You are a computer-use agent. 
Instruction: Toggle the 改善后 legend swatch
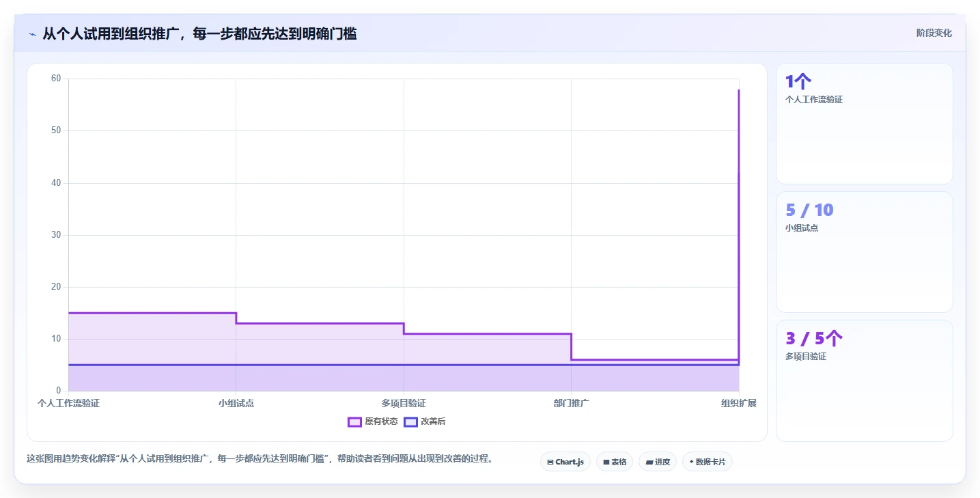click(410, 421)
